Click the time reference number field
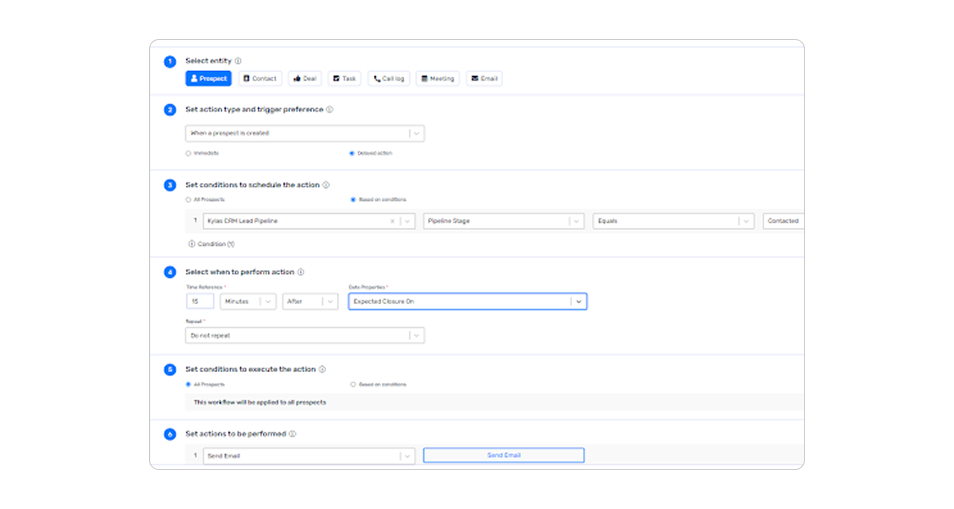 (200, 301)
